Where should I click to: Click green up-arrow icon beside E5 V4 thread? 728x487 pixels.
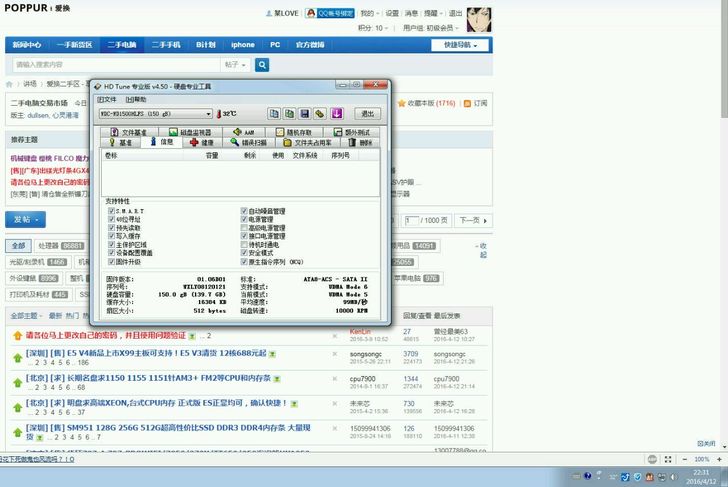[18, 357]
